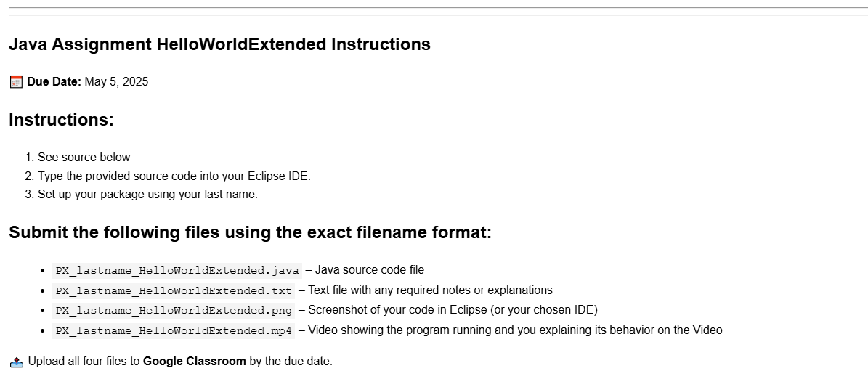Screen dimensions: 868x379
Task: Click the "Submit the following files" heading
Action: coord(250,232)
